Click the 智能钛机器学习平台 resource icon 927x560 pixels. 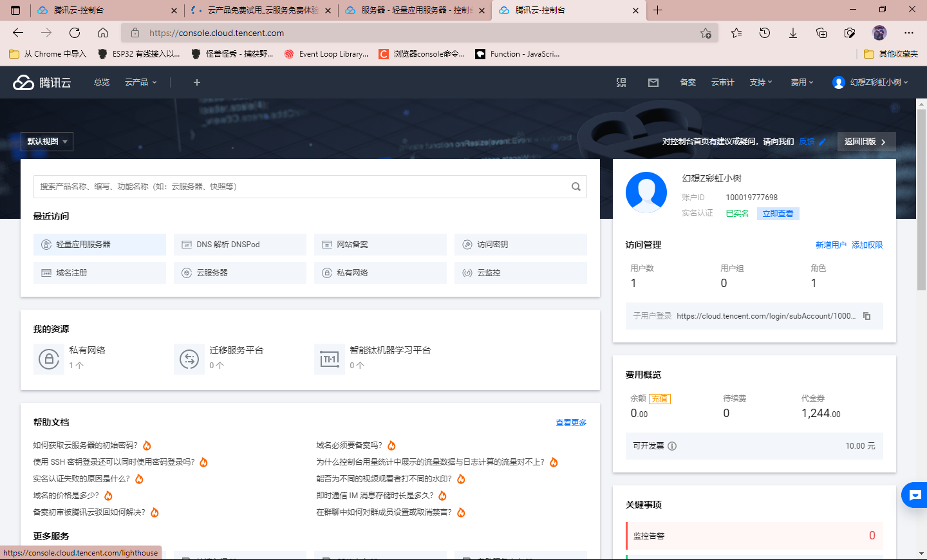pyautogui.click(x=330, y=359)
